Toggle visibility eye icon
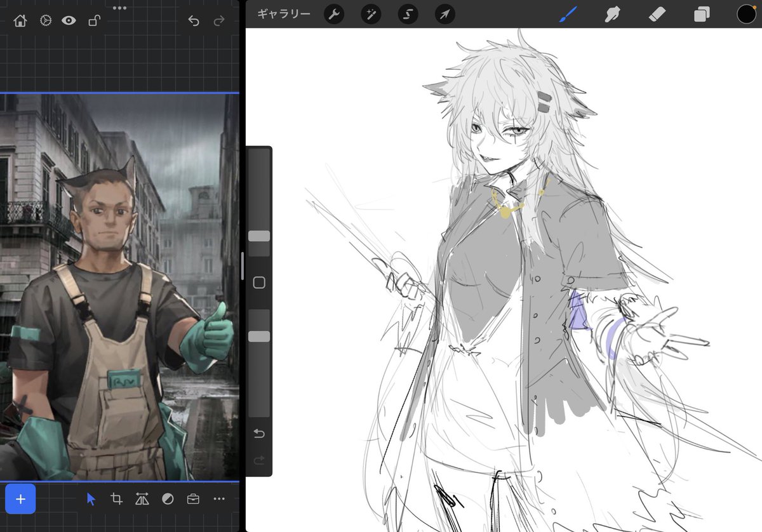Viewport: 762px width, 532px height. click(x=69, y=21)
